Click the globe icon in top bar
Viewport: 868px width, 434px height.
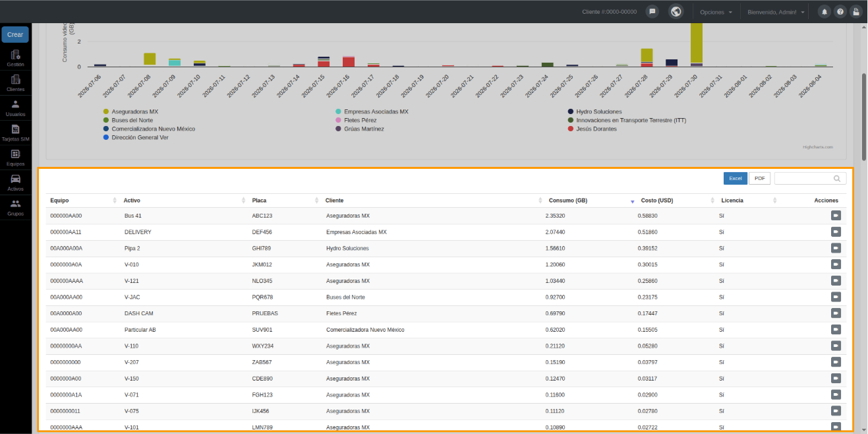676,12
